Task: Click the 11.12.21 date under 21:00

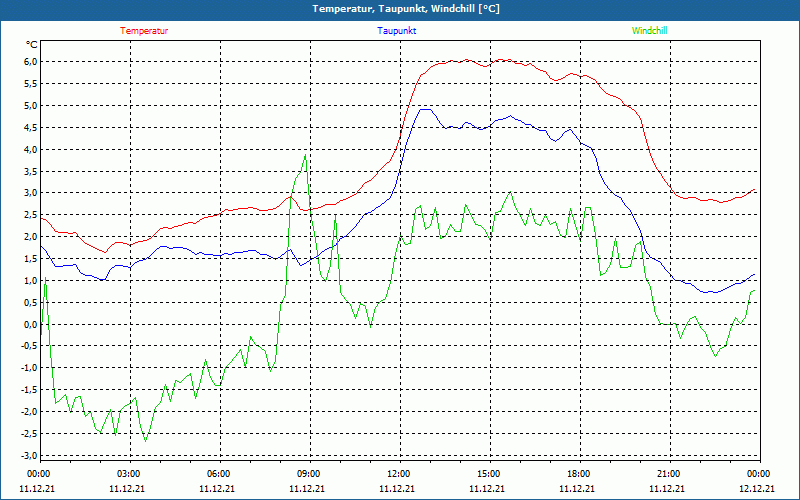Action: (x=667, y=488)
